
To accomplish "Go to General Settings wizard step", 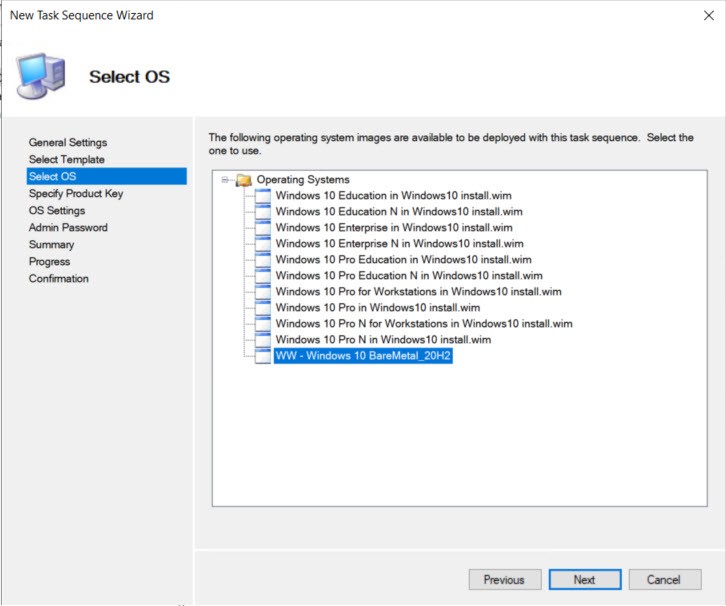I will (x=68, y=142).
